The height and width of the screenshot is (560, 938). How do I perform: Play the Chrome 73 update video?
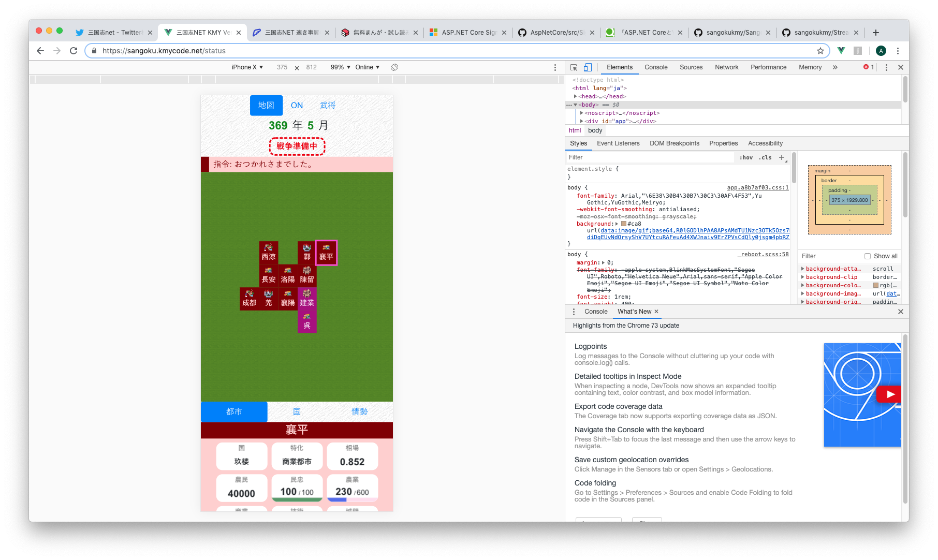889,394
